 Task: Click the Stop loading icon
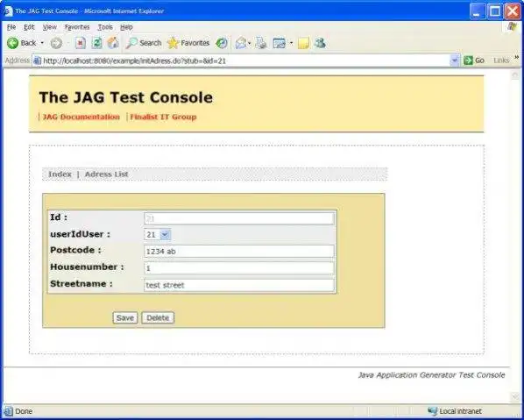coord(81,43)
